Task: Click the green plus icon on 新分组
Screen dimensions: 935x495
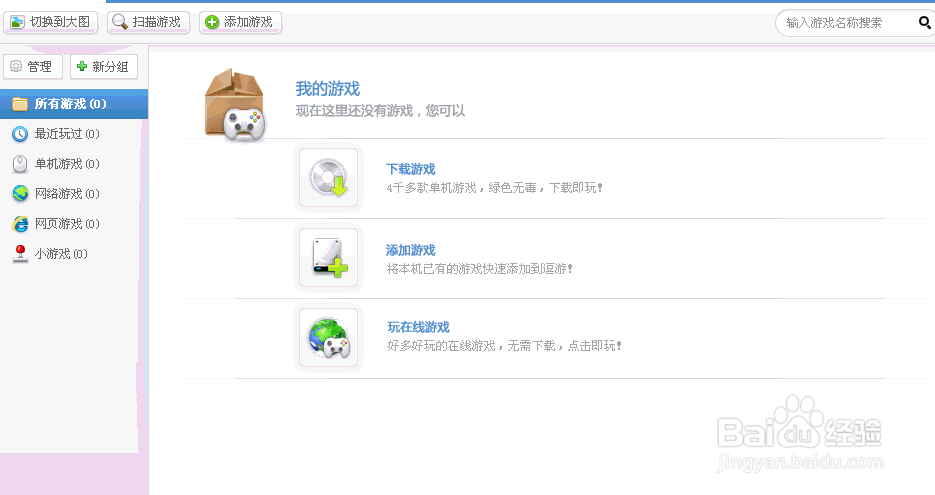Action: pyautogui.click(x=82, y=66)
